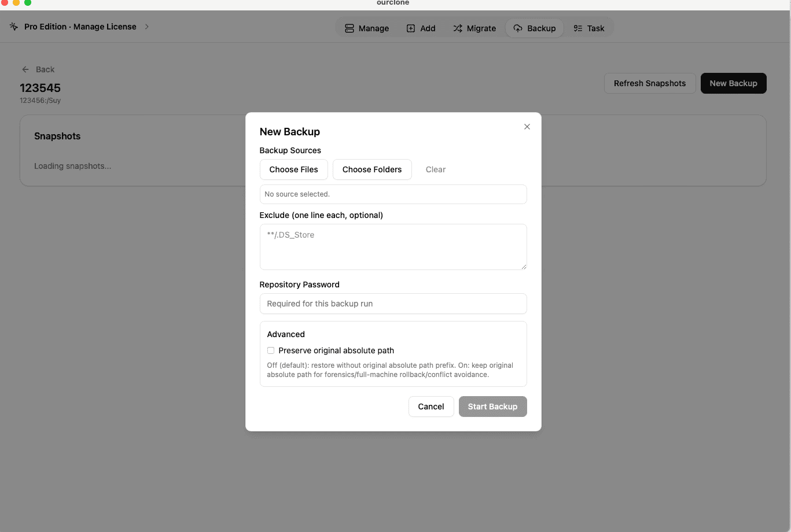
Task: Click Choose Folders for backup sources
Action: [x=372, y=169]
